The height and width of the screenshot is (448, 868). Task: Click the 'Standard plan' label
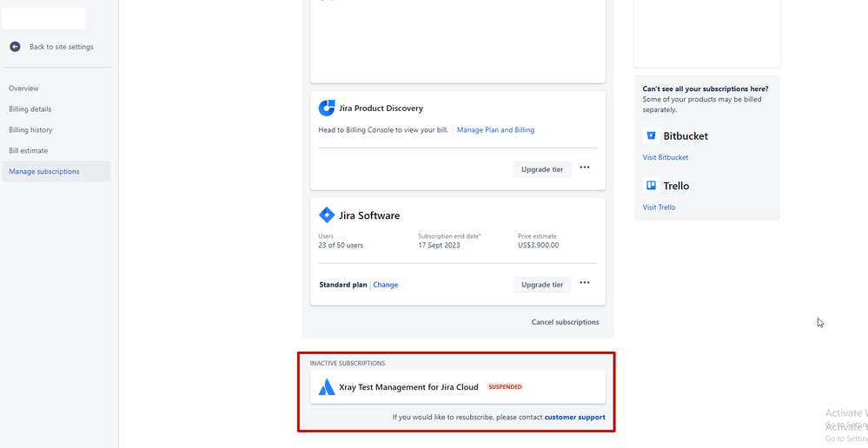(x=342, y=285)
